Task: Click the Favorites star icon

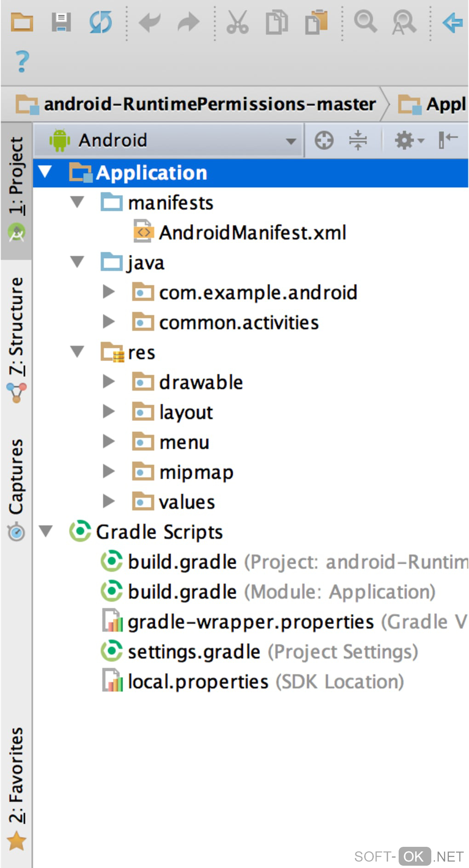Action: [x=17, y=841]
